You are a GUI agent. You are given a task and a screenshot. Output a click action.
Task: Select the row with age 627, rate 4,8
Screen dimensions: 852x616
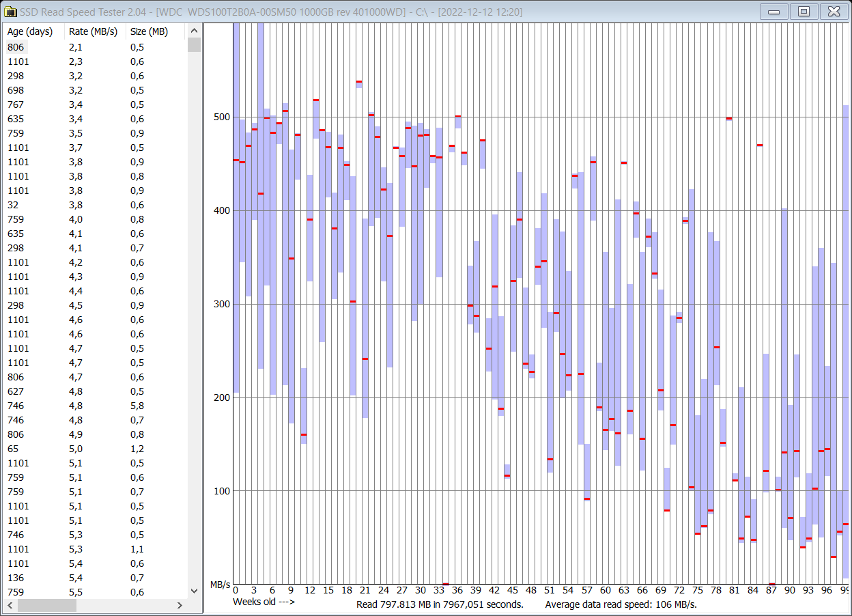[x=96, y=391]
